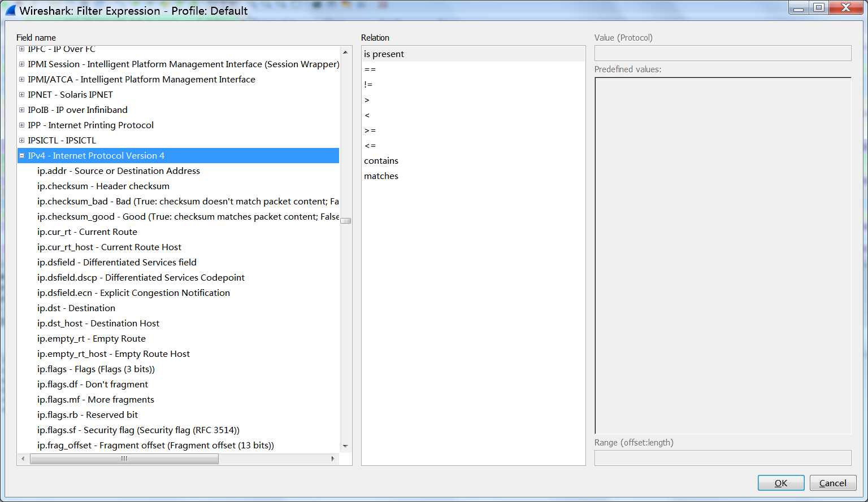868x502 pixels.
Task: Select ip.flags - Flags (3 bits) field
Action: [x=96, y=369]
